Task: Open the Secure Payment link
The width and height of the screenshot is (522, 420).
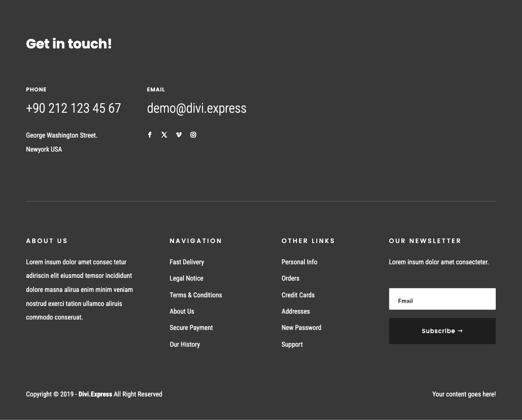Action: [x=191, y=328]
